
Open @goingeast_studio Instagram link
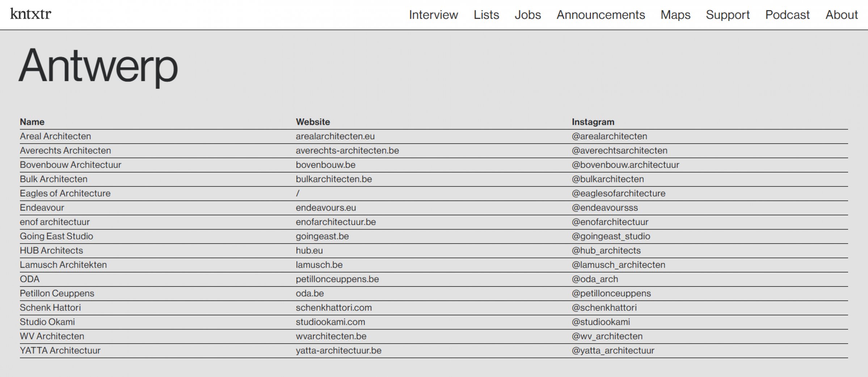pos(611,236)
